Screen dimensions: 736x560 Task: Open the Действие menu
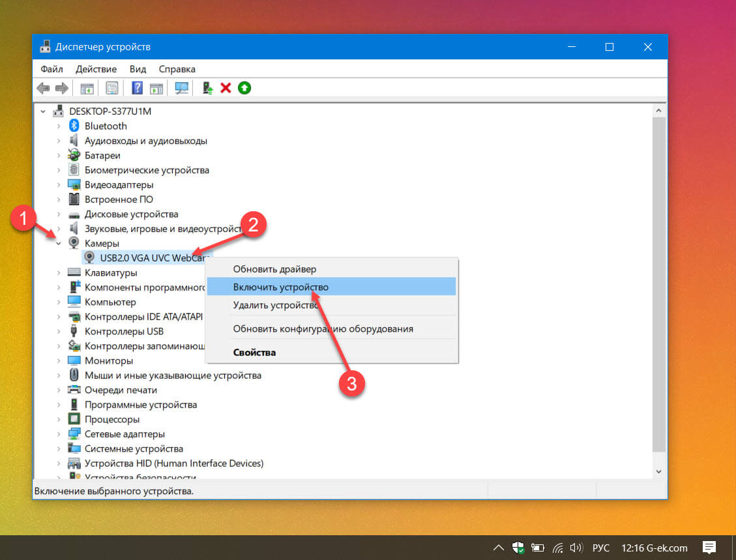[x=96, y=69]
